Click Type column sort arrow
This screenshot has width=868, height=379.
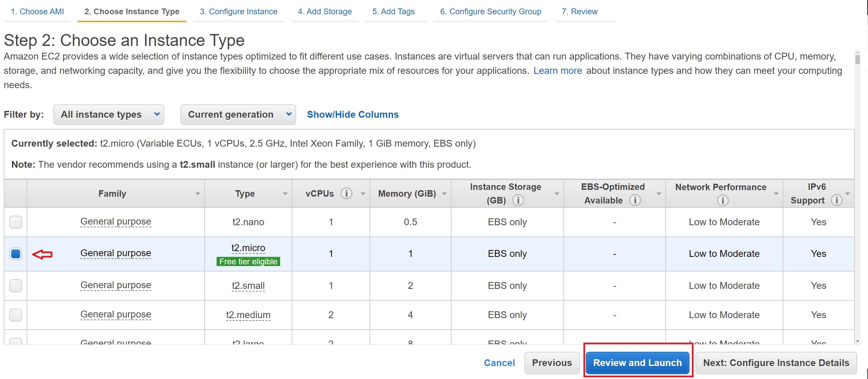point(285,194)
